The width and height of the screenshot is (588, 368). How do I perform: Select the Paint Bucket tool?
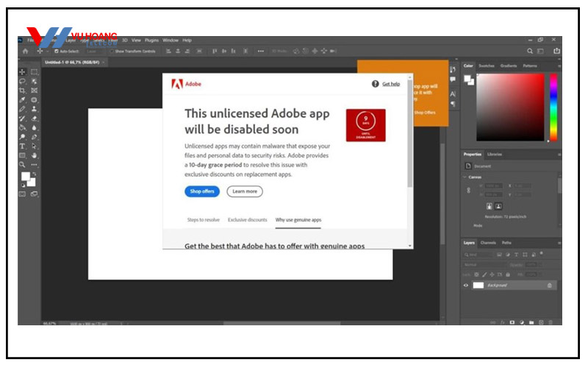click(22, 127)
